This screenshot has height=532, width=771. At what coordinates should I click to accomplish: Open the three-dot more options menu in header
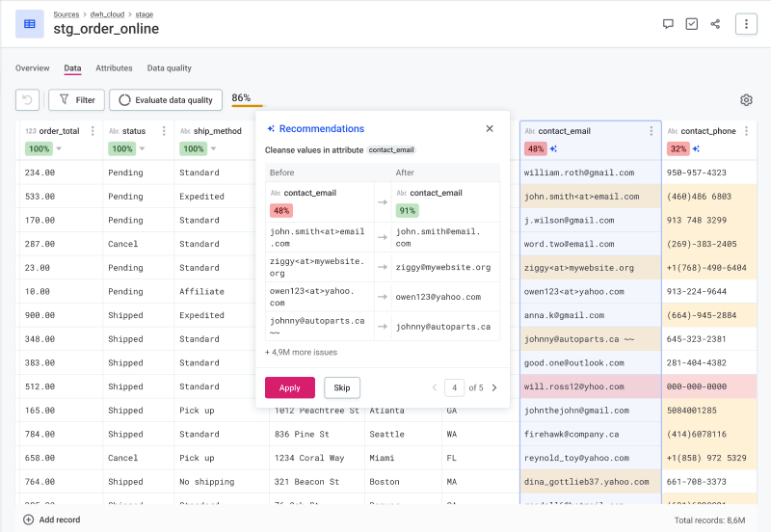click(x=746, y=24)
